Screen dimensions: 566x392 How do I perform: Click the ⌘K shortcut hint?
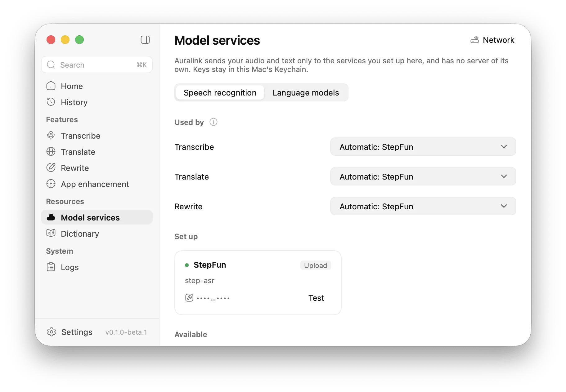[x=141, y=65]
